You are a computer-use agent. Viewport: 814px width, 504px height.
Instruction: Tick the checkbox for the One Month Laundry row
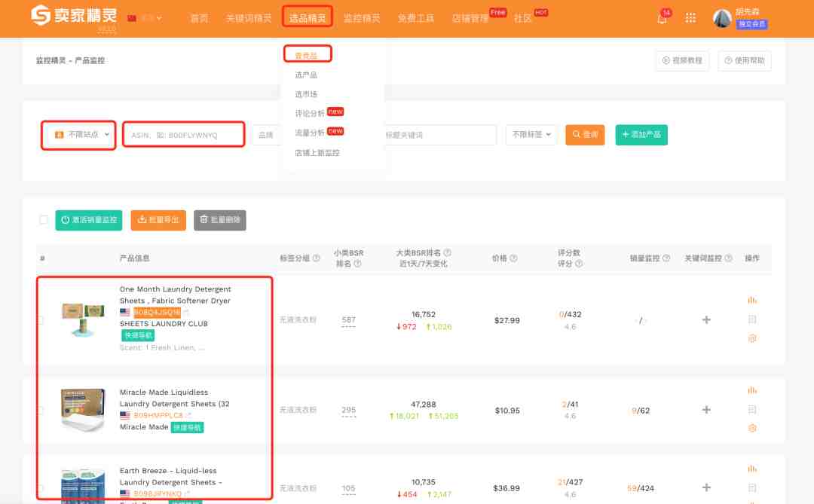(x=41, y=320)
